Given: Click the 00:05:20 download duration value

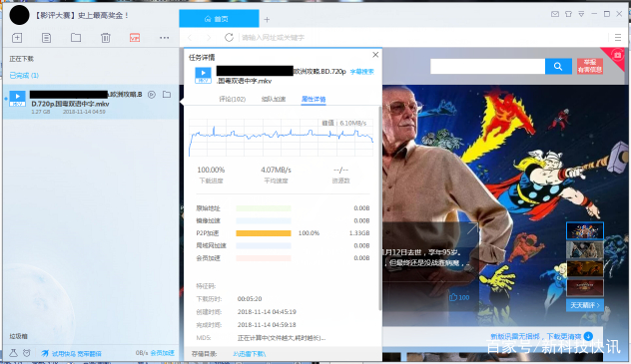Looking at the screenshot, I should 250,299.
